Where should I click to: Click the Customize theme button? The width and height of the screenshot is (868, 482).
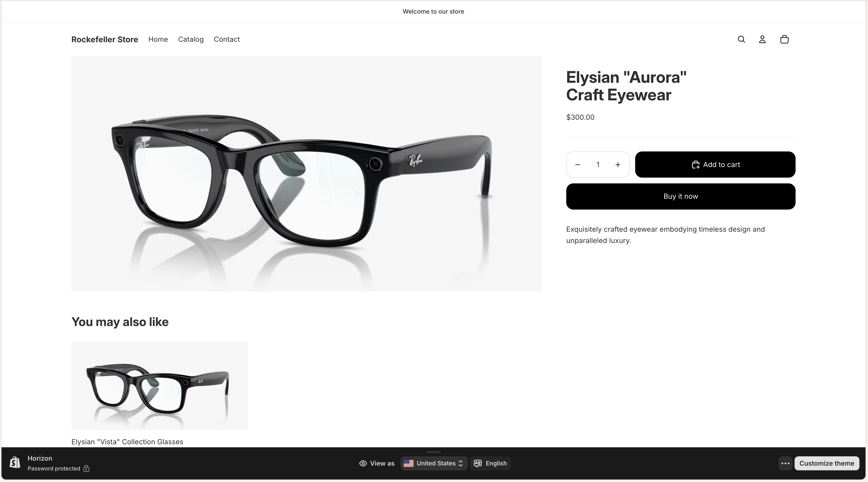(827, 463)
